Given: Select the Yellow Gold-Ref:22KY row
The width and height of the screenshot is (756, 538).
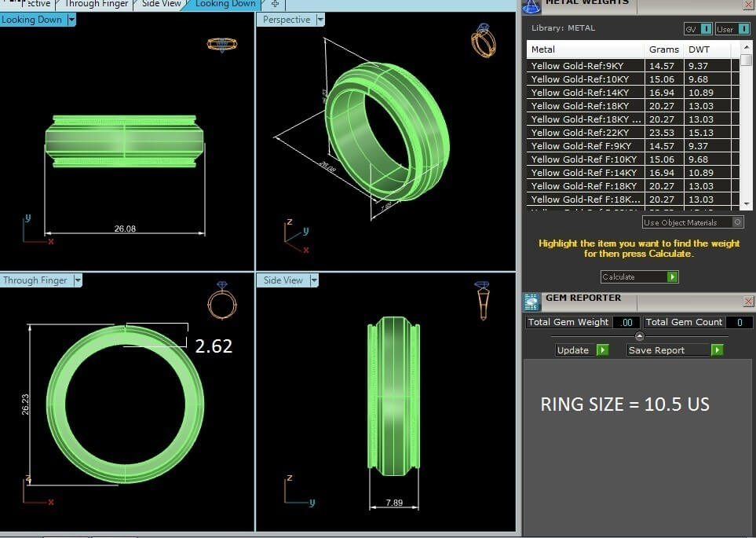Looking at the screenshot, I should [586, 133].
